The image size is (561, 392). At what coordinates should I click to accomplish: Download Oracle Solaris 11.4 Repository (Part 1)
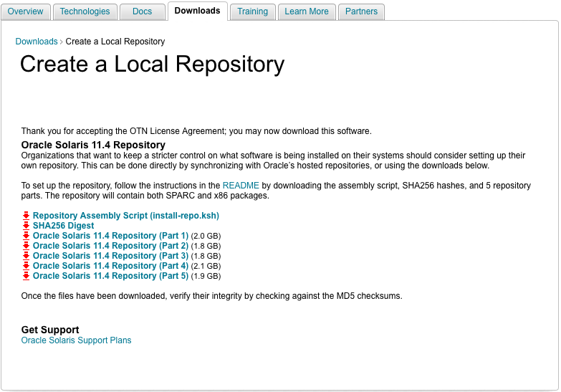pos(110,236)
